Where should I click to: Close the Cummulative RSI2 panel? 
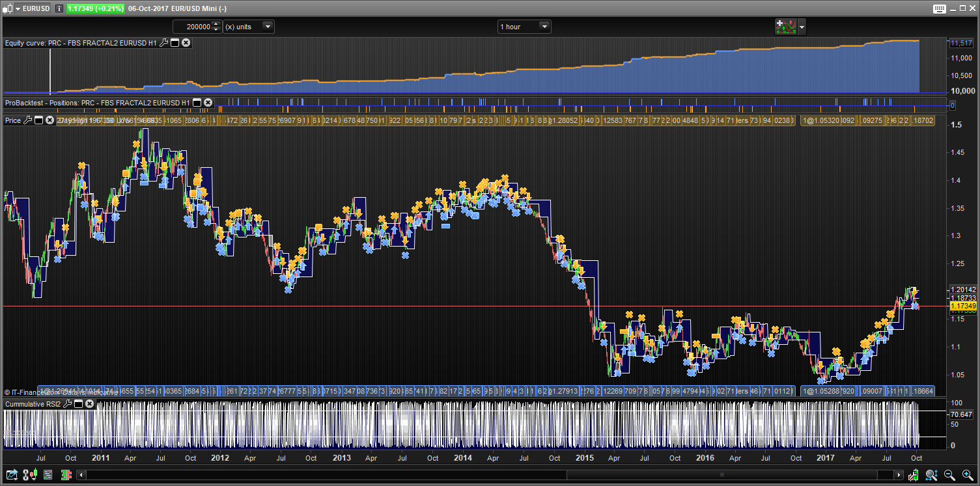point(89,404)
